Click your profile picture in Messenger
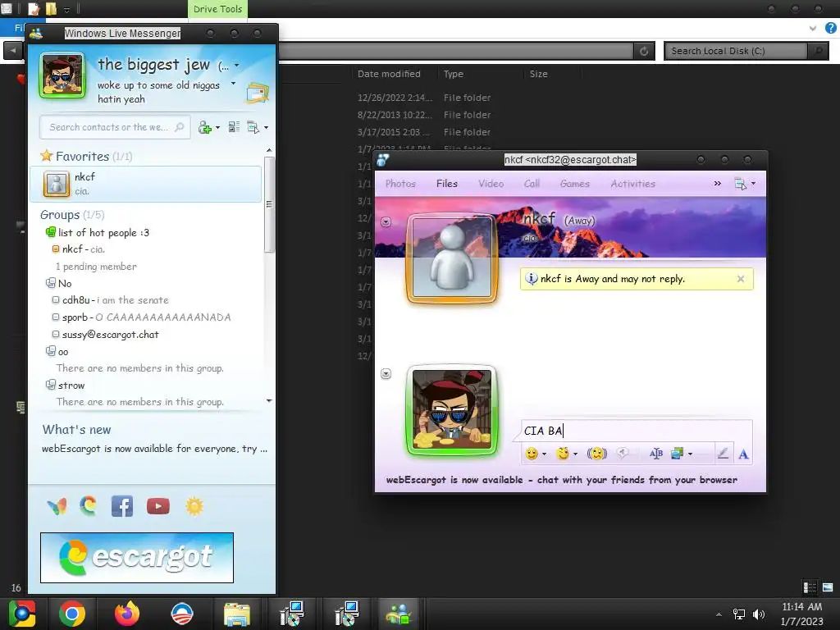Image resolution: width=840 pixels, height=630 pixels. point(62,75)
